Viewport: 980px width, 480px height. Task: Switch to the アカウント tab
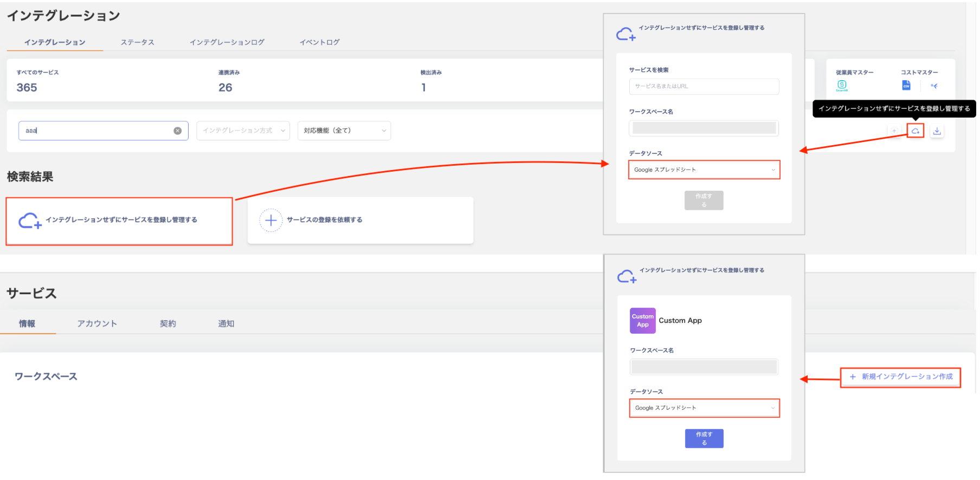click(x=97, y=323)
